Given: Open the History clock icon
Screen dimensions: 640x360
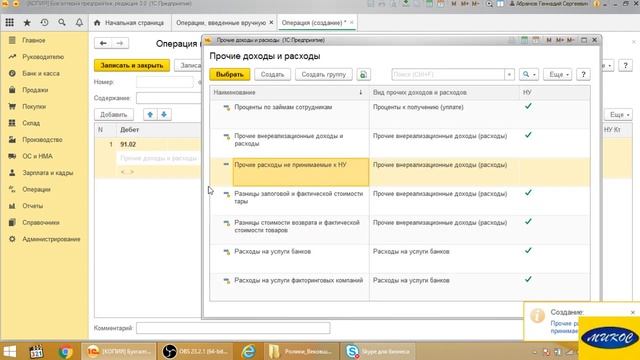Looking at the screenshot, I should coord(44,23).
